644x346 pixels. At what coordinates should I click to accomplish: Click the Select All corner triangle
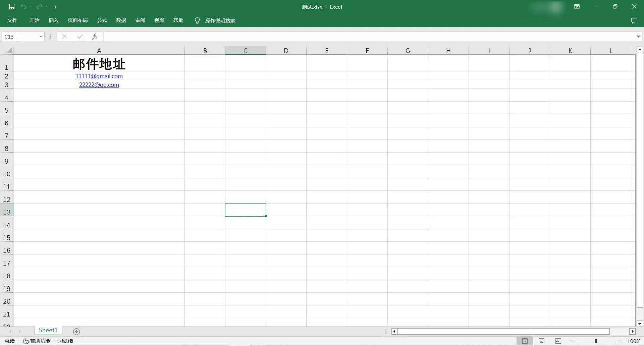point(9,51)
